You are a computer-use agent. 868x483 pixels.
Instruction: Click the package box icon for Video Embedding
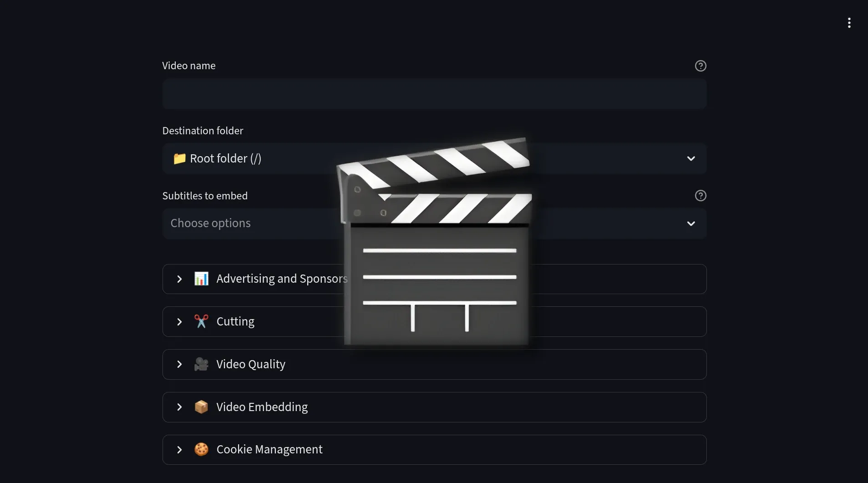tap(201, 407)
